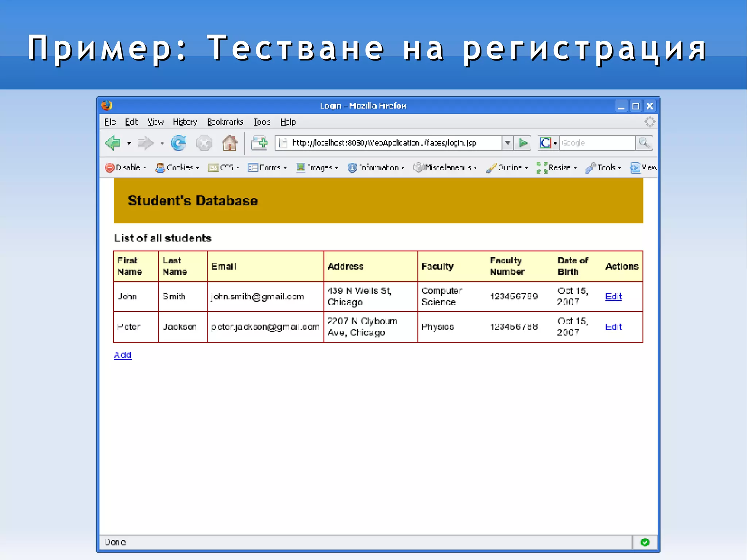Open the Forms toolbar menu

pos(267,167)
